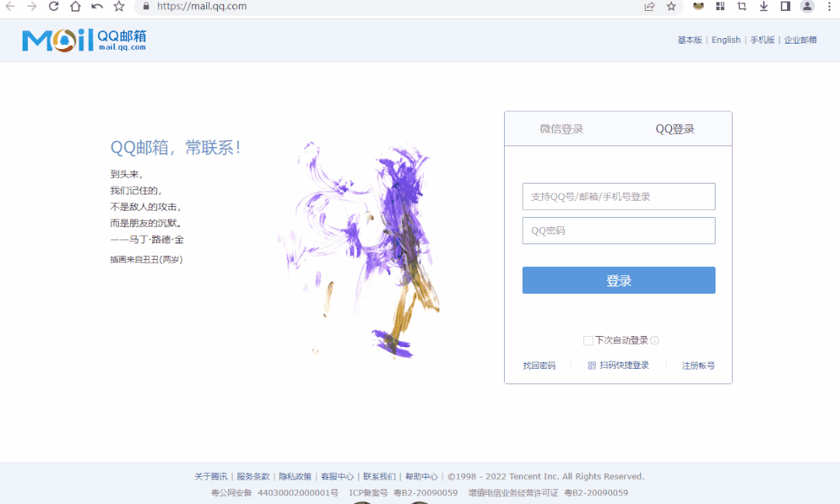Image resolution: width=840 pixels, height=504 pixels.
Task: Click the blue 登录 button
Action: pyautogui.click(x=619, y=280)
